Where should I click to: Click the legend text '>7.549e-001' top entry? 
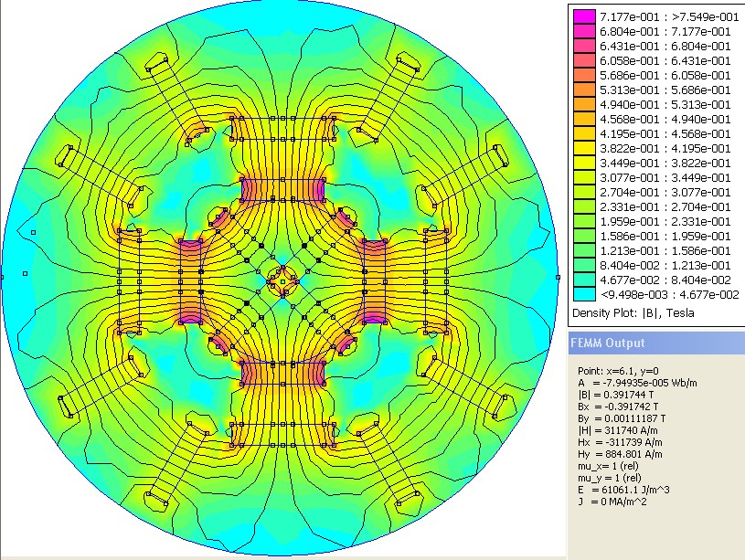coord(698,16)
